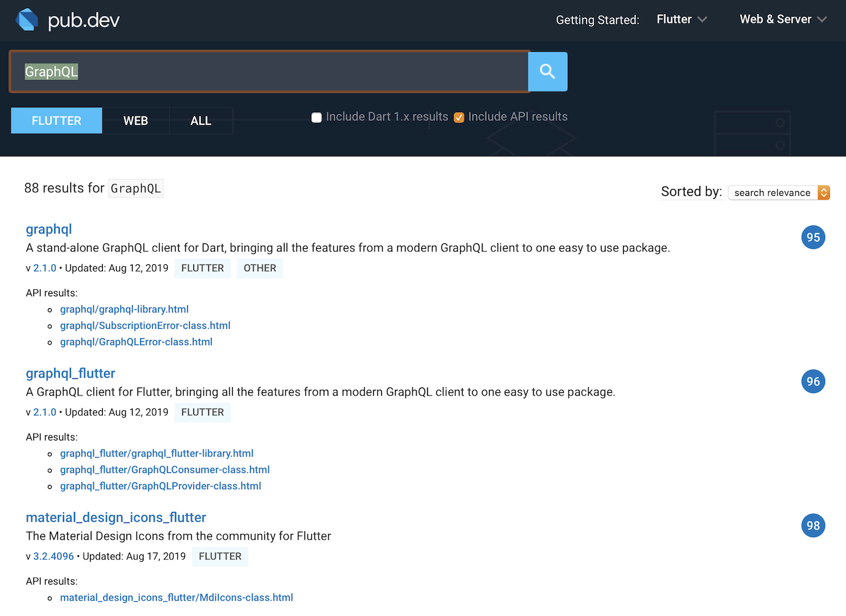Open the graphql_flutter package link
The height and width of the screenshot is (616, 846).
coord(70,373)
